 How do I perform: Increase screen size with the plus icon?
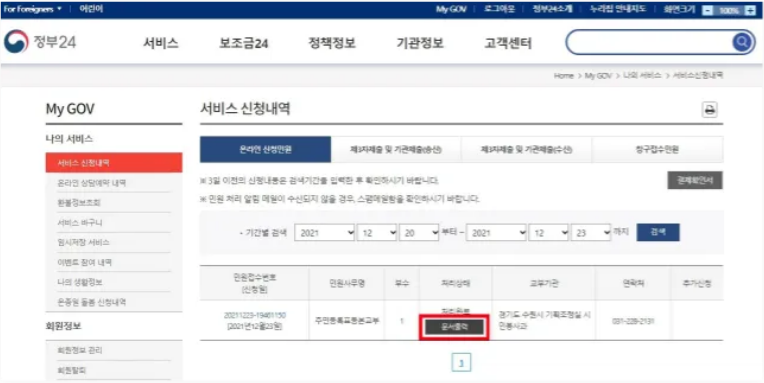pyautogui.click(x=750, y=10)
